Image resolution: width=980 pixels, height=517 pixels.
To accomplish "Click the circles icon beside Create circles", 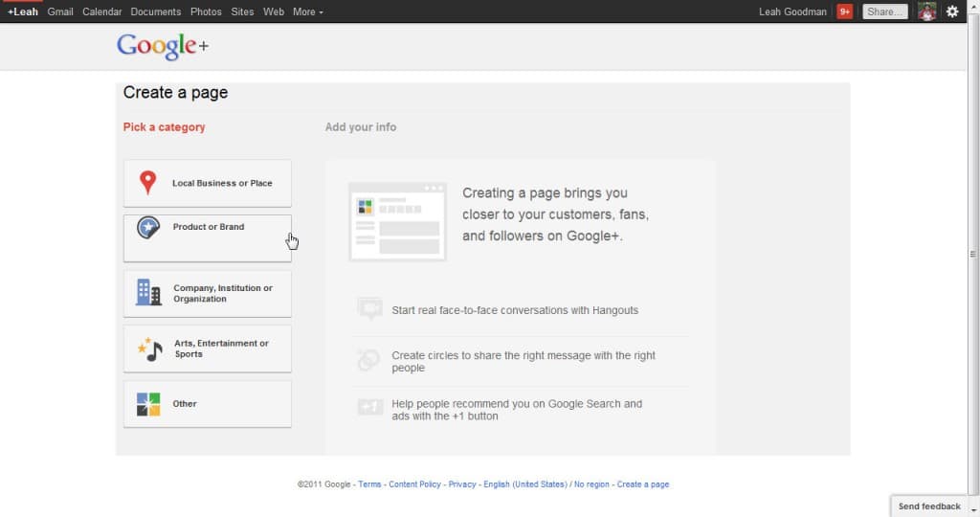I will (x=368, y=360).
